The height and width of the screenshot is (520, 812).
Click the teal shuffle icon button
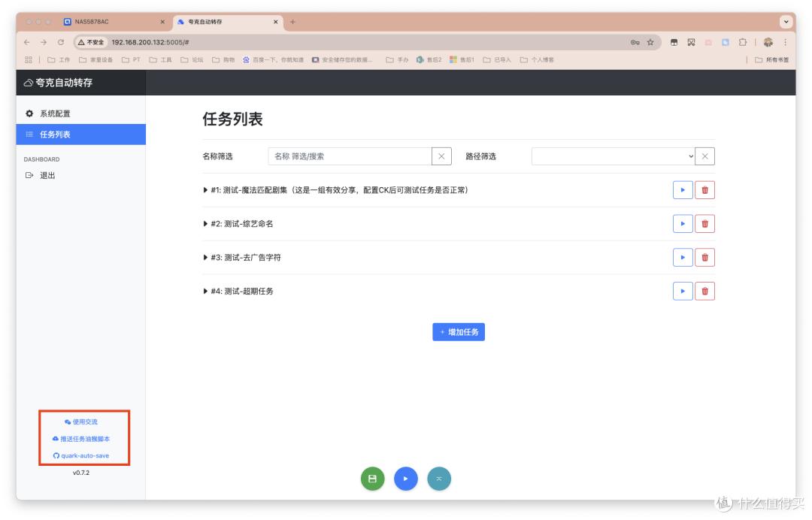[439, 478]
